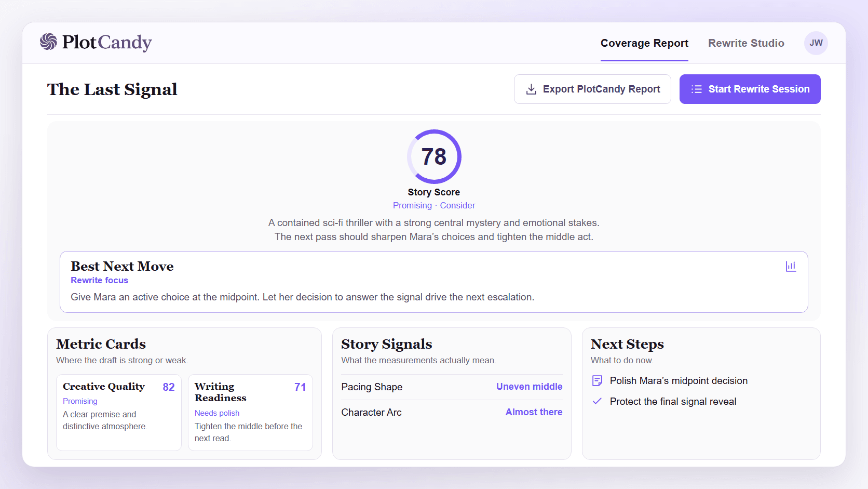Select the Pacing Shape signal row

[x=452, y=387]
